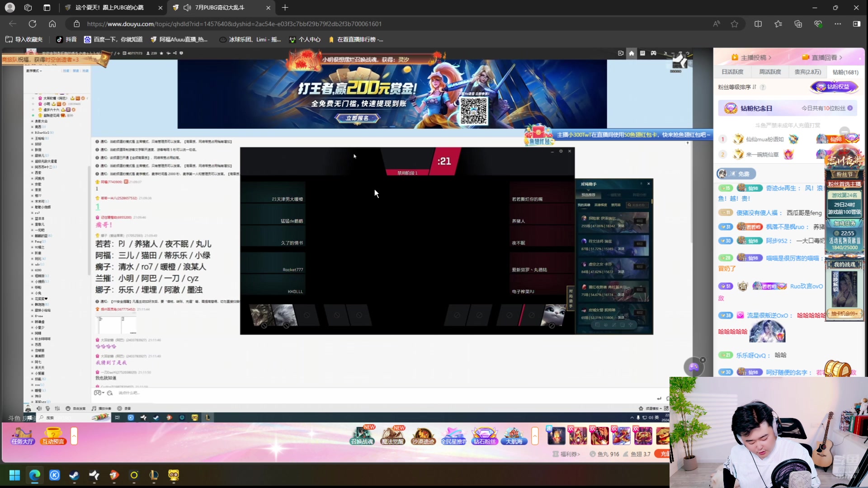Select hero card 符文法师 瑞兹
Image resolution: width=868 pixels, height=488 pixels.
pos(614,245)
